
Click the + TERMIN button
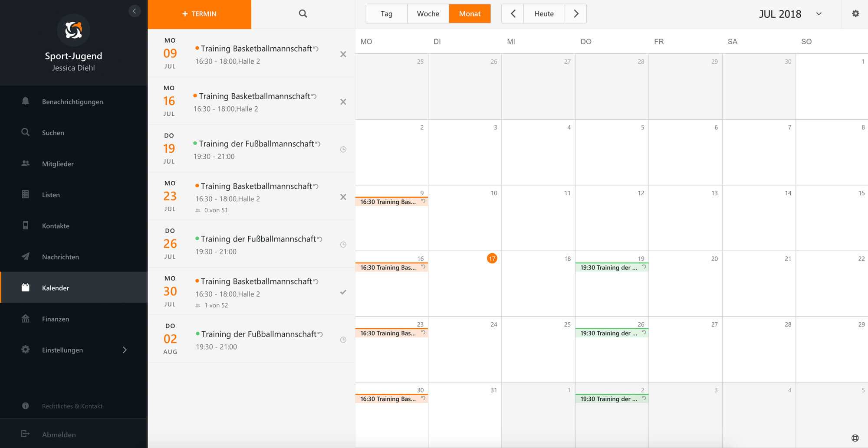click(x=199, y=14)
